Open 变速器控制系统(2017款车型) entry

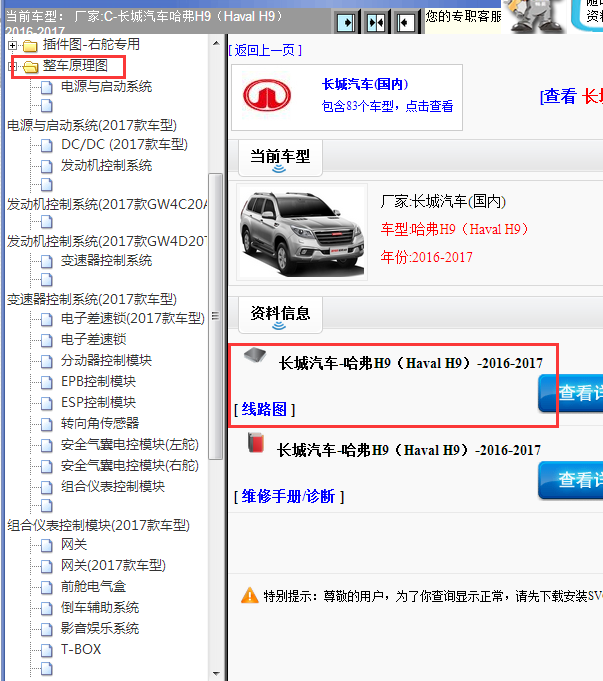coord(92,299)
